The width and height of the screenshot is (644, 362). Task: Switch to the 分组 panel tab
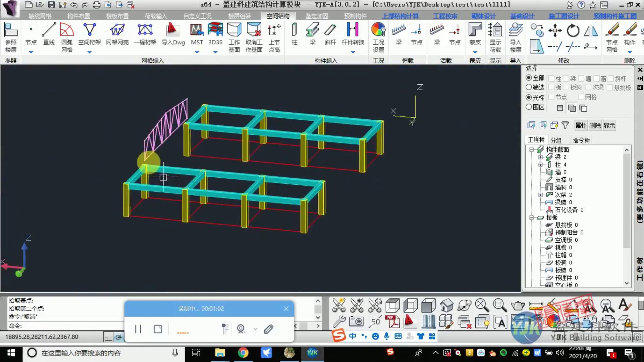coord(556,140)
